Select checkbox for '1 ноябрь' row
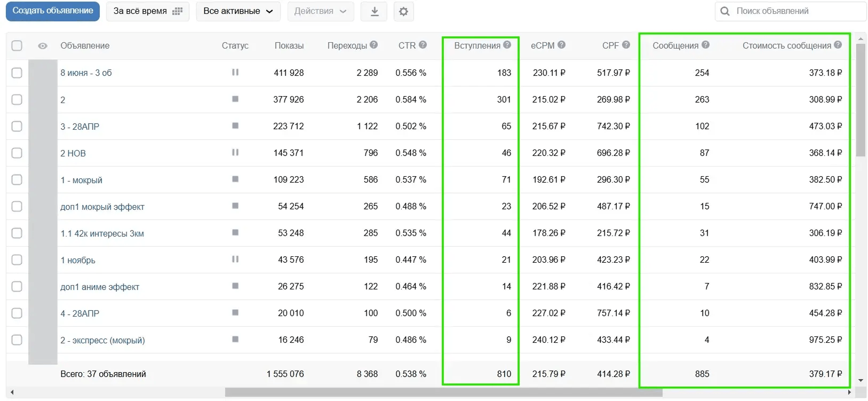The height and width of the screenshot is (401, 868). coord(17,260)
